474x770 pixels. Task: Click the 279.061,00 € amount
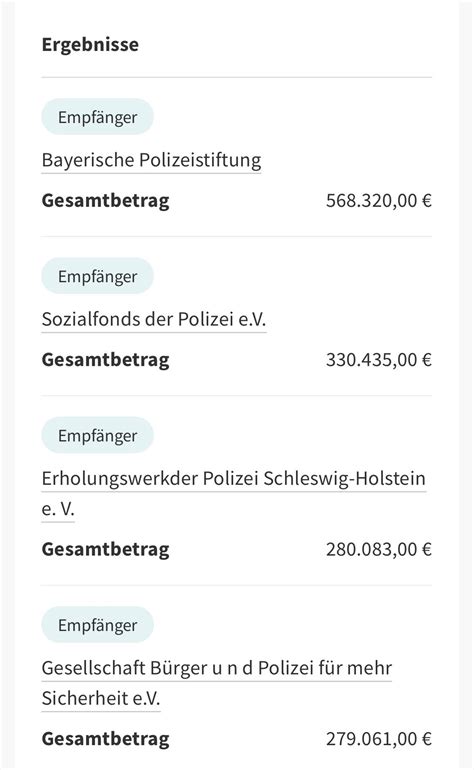click(x=379, y=739)
